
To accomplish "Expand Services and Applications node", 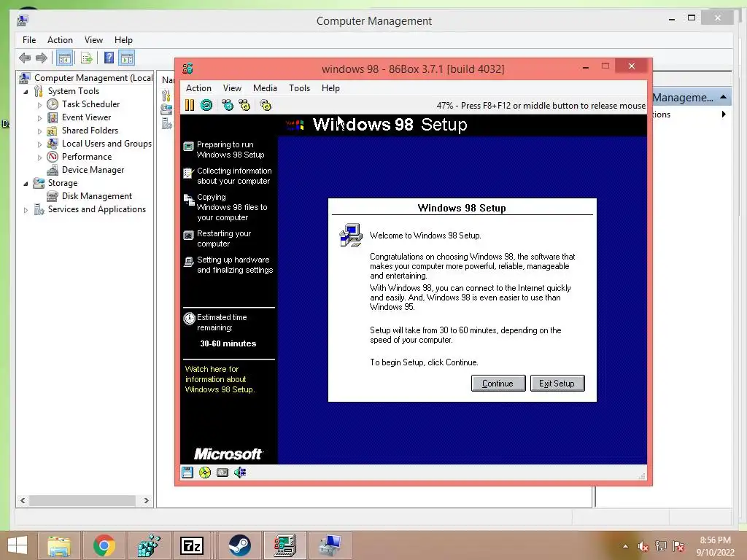I will tap(26, 209).
